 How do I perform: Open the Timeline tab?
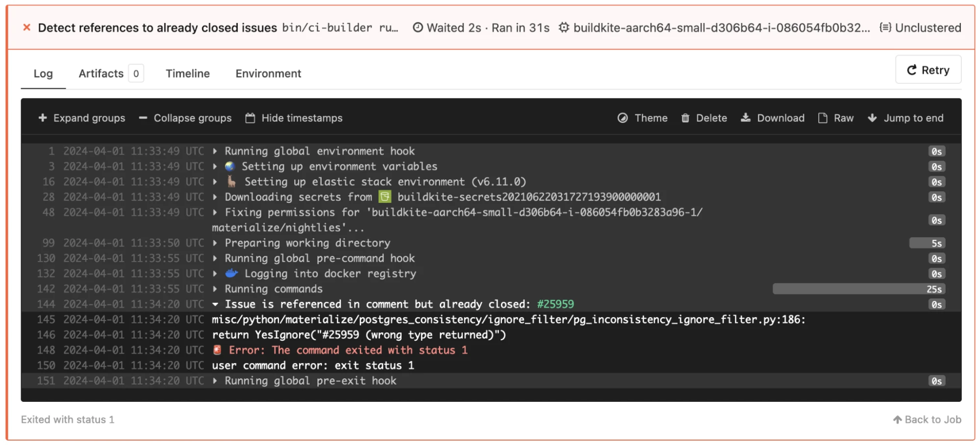[x=188, y=74]
